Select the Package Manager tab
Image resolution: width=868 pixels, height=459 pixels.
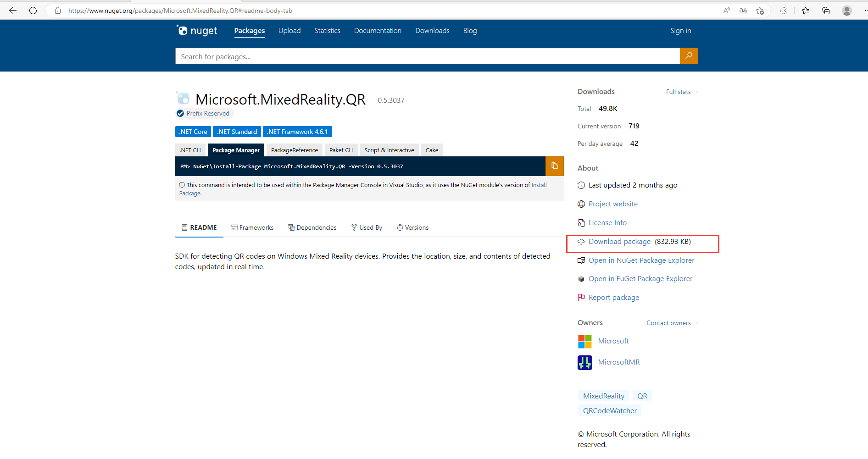(236, 150)
